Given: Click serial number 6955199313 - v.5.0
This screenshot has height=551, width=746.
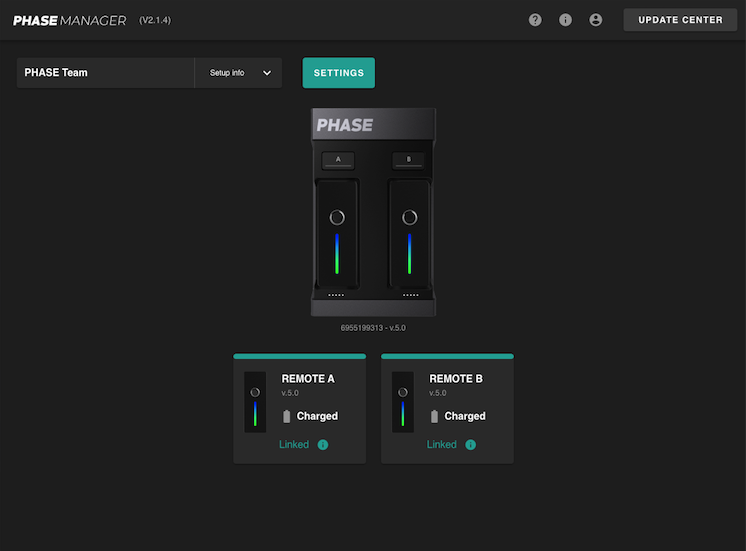Looking at the screenshot, I should (373, 328).
